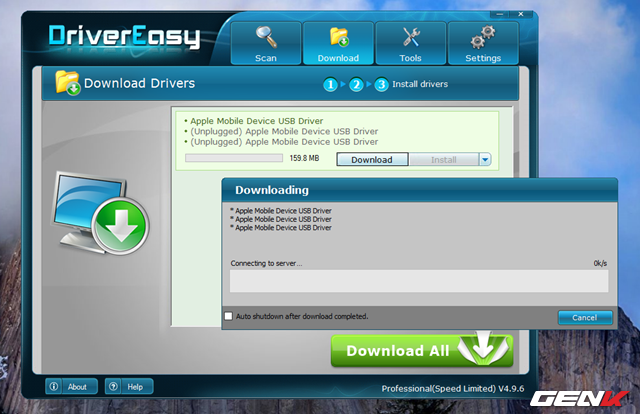Screen dimensions: 640x414
Task: Enable auto shutdown after download completed
Action: coord(229,316)
